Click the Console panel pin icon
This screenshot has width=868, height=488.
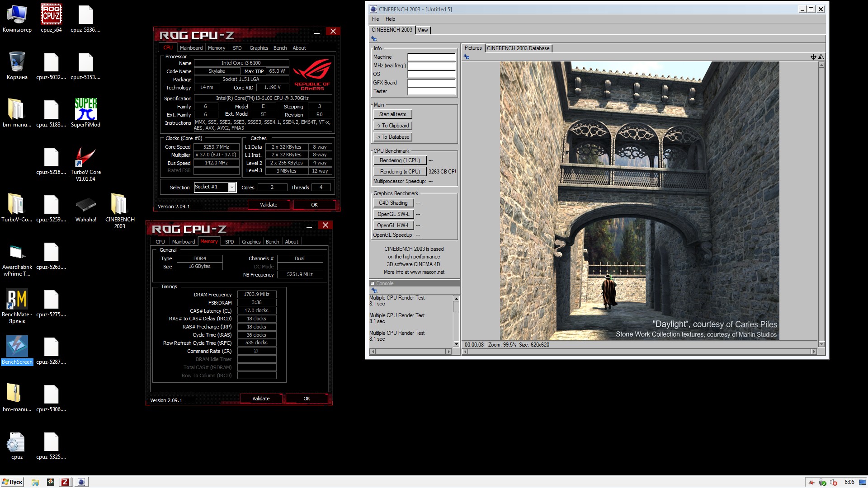(x=374, y=290)
